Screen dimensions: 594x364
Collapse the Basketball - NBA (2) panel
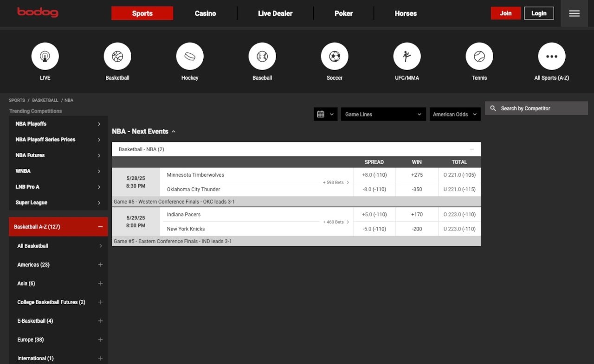pyautogui.click(x=472, y=149)
